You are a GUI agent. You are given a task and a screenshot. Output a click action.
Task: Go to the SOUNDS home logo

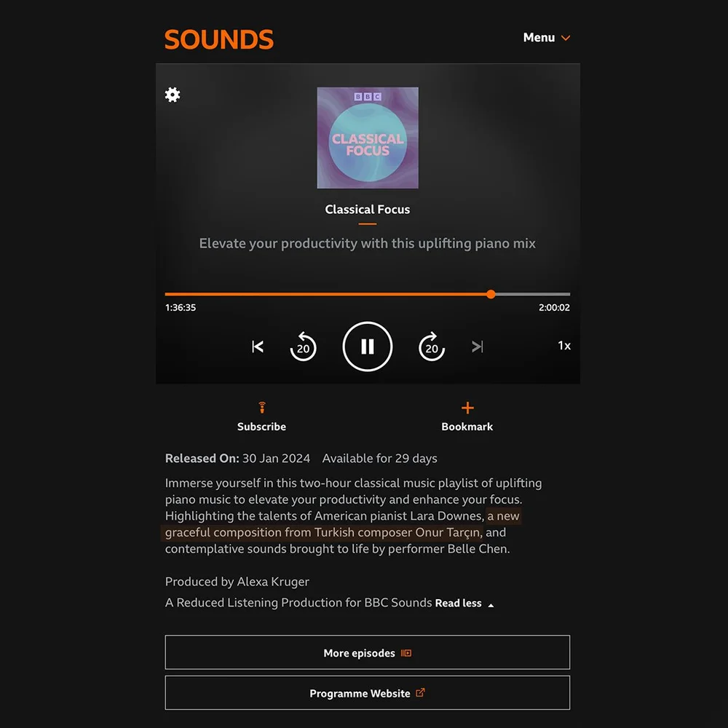219,39
